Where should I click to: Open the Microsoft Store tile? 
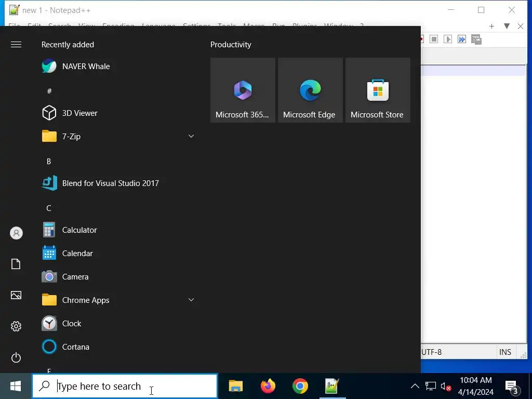[x=378, y=90]
